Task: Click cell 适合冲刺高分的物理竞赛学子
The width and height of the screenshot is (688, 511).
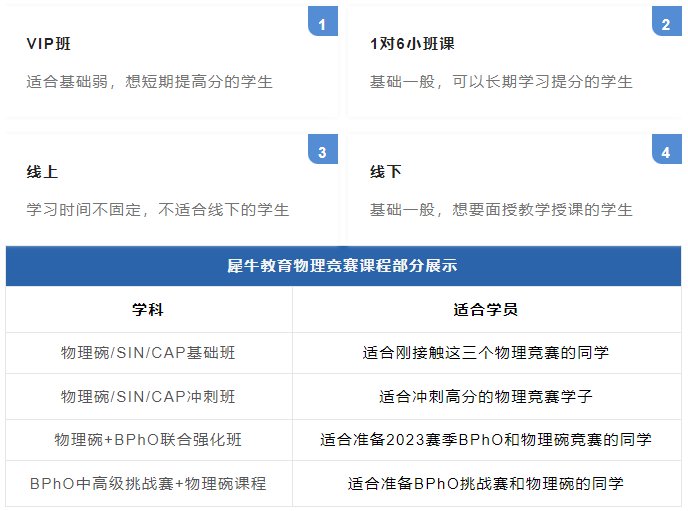Action: coord(487,397)
